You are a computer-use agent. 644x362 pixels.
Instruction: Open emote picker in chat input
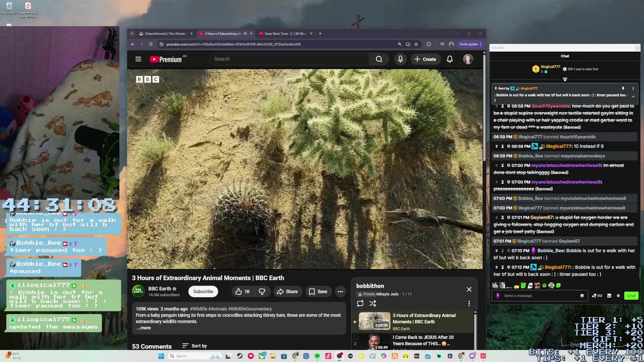pyautogui.click(x=582, y=296)
